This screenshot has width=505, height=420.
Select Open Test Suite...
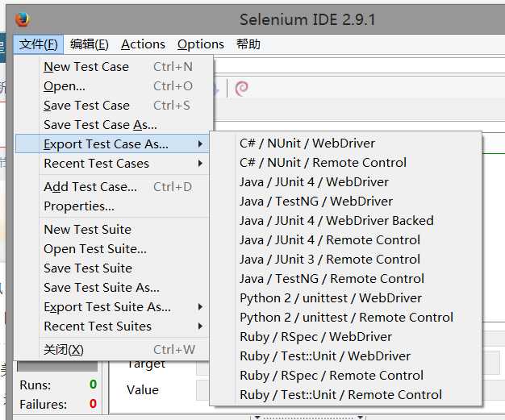(114, 249)
